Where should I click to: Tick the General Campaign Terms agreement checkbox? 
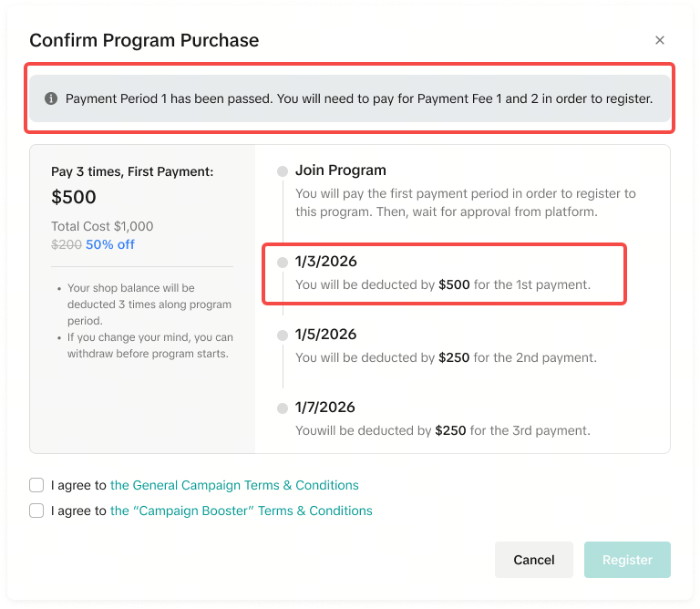pyautogui.click(x=36, y=485)
